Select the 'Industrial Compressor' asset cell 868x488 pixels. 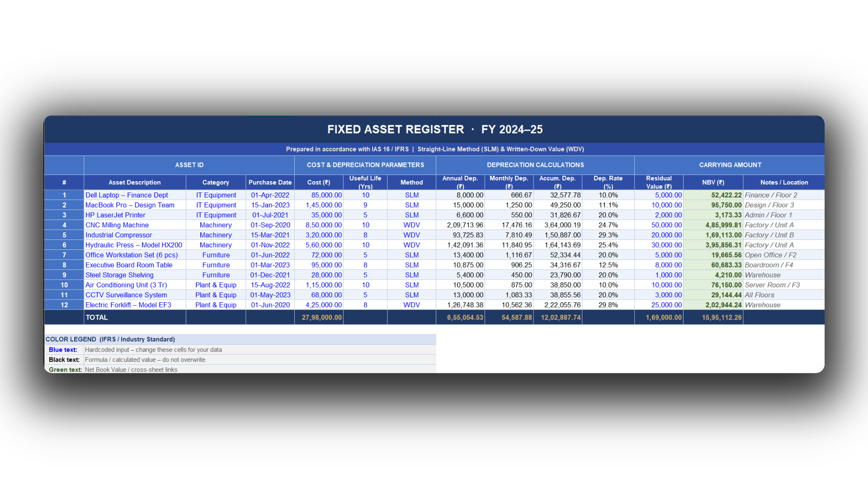[135, 235]
